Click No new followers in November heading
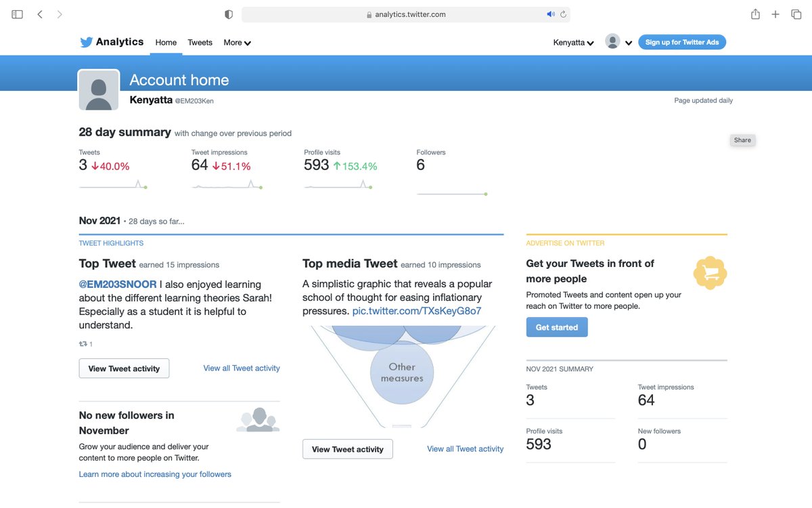This screenshot has height=508, width=812. (x=127, y=423)
